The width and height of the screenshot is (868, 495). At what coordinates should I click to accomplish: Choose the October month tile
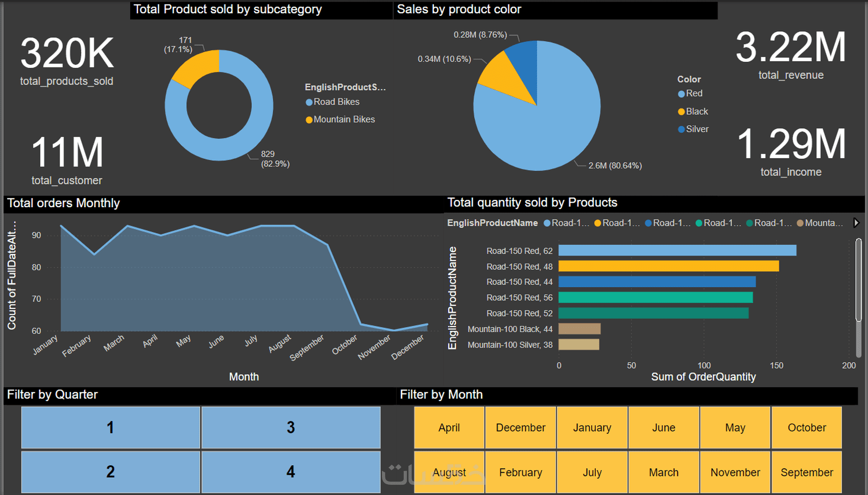point(807,428)
